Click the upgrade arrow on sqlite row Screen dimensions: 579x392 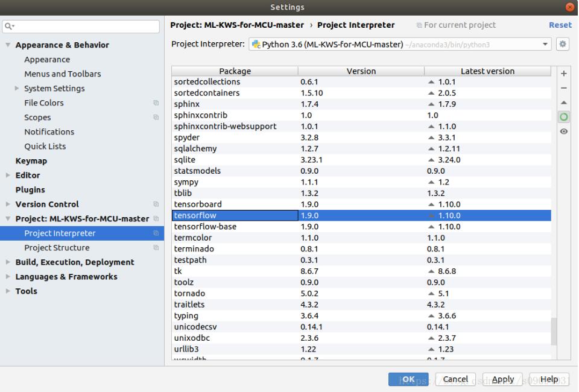[x=431, y=160]
